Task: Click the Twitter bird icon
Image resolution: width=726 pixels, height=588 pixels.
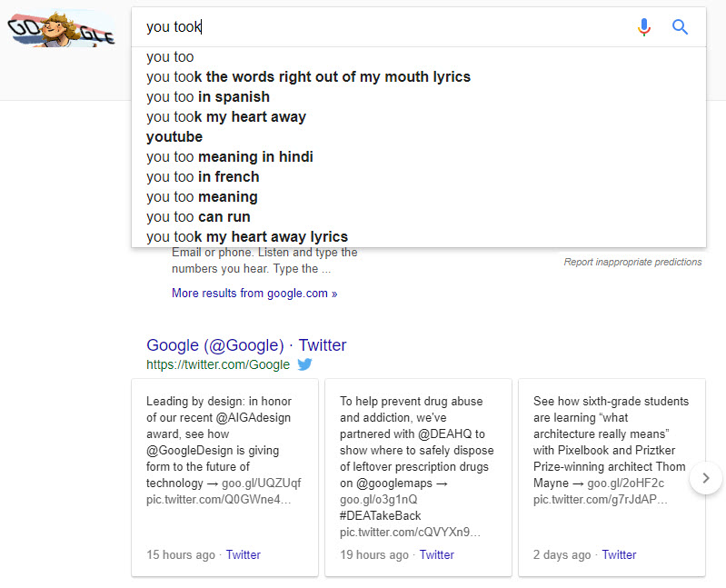Action: tap(305, 364)
